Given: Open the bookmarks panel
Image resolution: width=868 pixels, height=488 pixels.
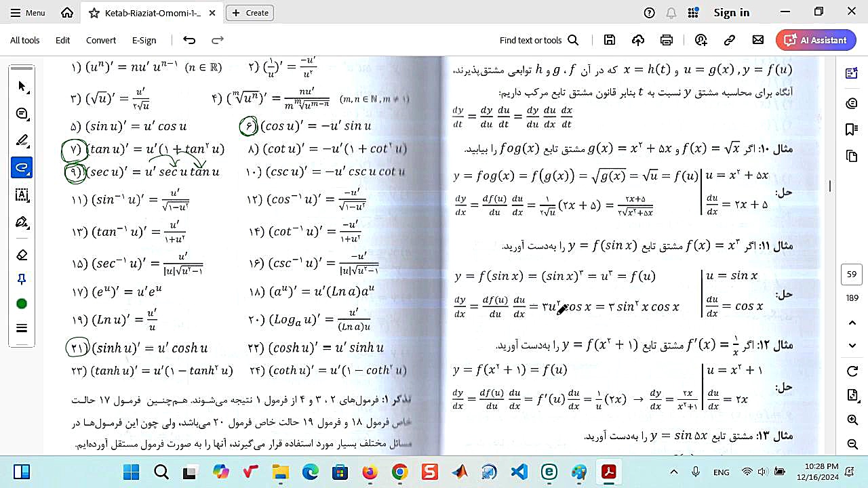Looking at the screenshot, I should pos(852,129).
